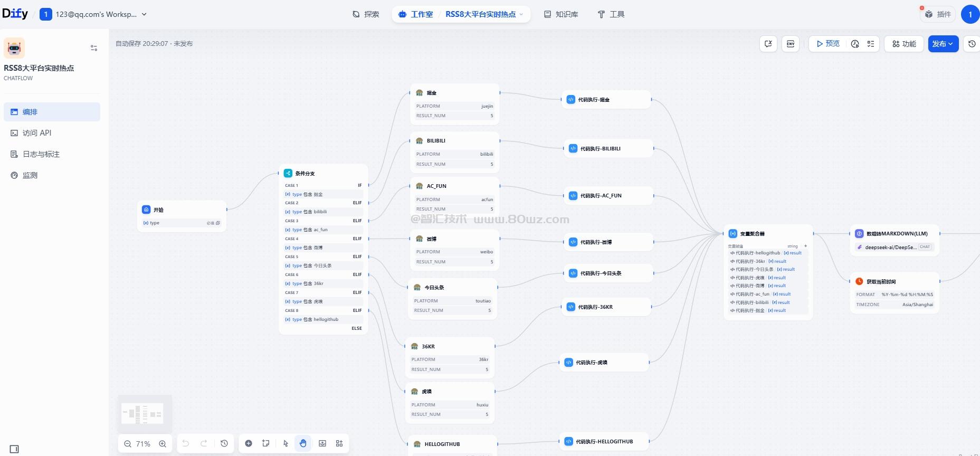Open the 知识库 (Knowledge) tab
This screenshot has width=980, height=456.
point(561,14)
